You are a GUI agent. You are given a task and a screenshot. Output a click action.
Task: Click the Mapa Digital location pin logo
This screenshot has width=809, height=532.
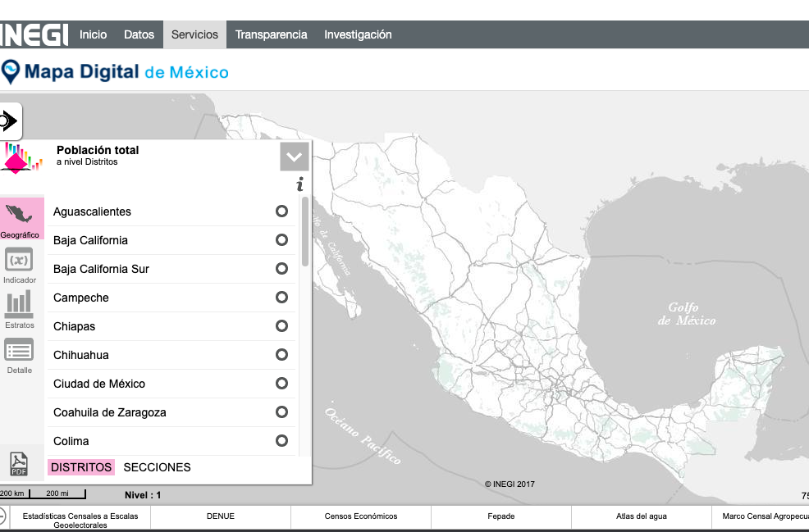coord(10,71)
